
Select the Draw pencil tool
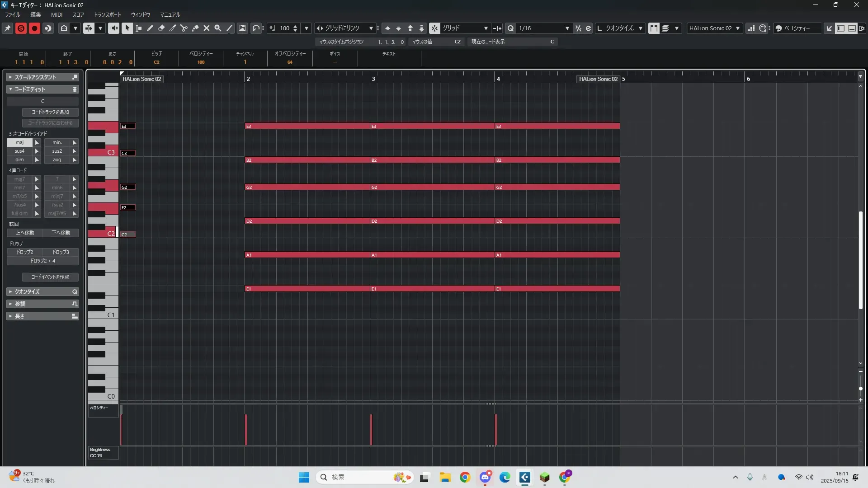(x=150, y=28)
